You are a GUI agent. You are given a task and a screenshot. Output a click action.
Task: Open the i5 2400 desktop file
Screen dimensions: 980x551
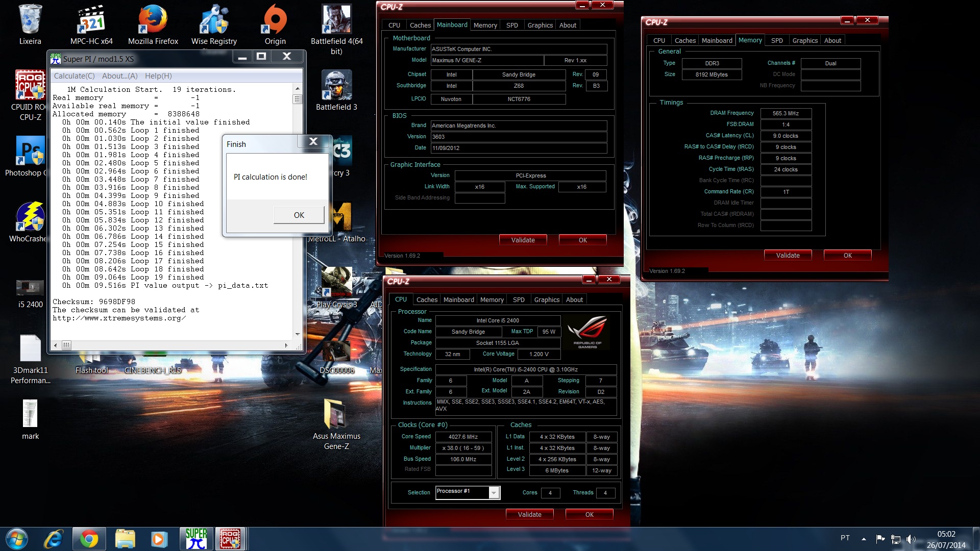30,293
